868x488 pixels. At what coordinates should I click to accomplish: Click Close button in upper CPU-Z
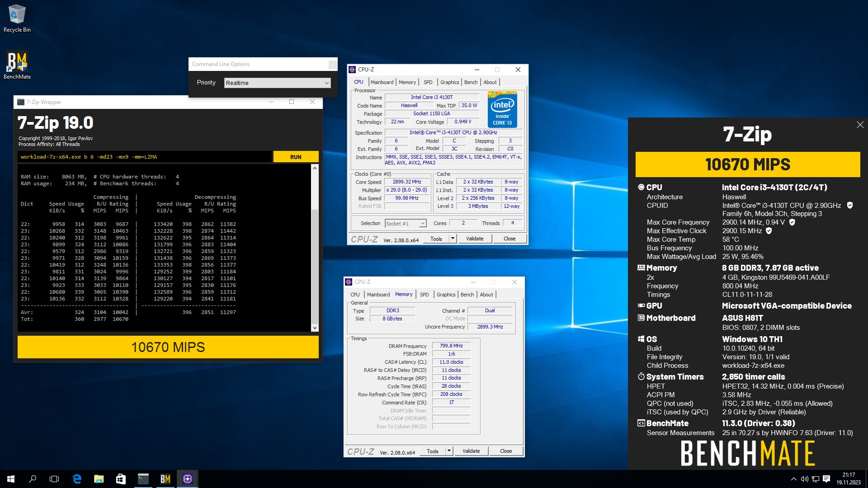509,239
